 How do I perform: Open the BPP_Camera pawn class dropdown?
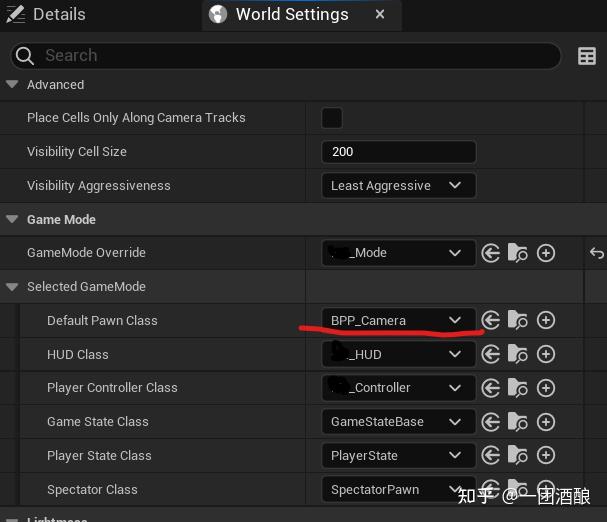[398, 320]
